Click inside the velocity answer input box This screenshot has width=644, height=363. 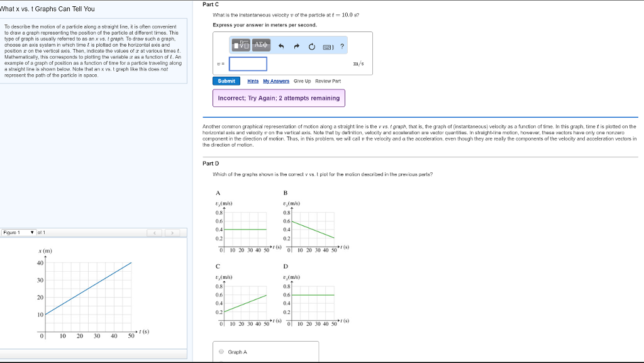click(x=248, y=64)
